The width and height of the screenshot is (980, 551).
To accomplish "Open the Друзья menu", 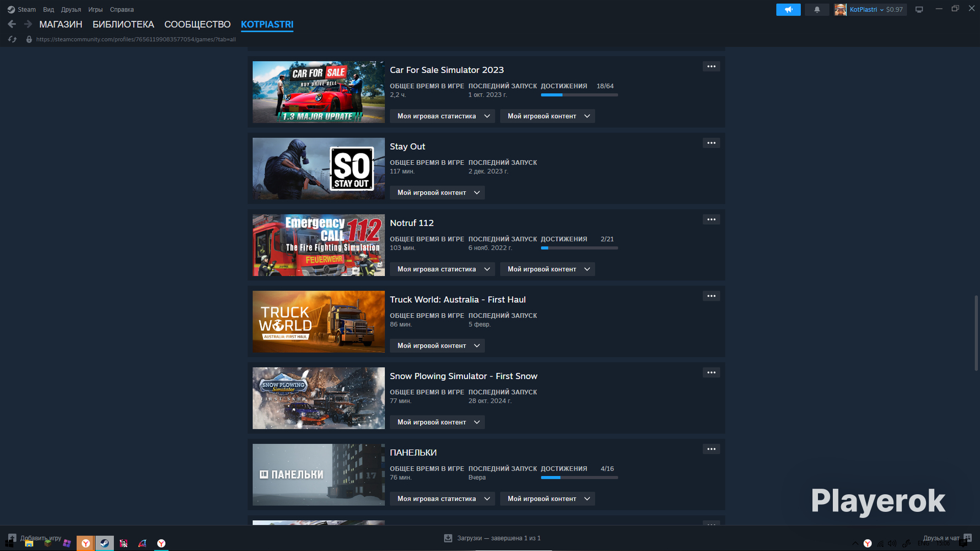I will 71,9.
